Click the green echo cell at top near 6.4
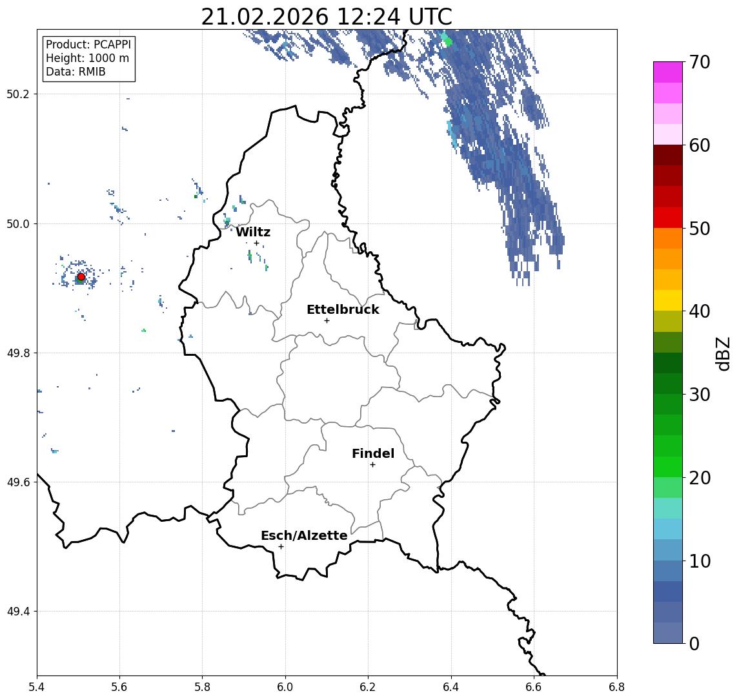The image size is (739, 700). [x=447, y=41]
